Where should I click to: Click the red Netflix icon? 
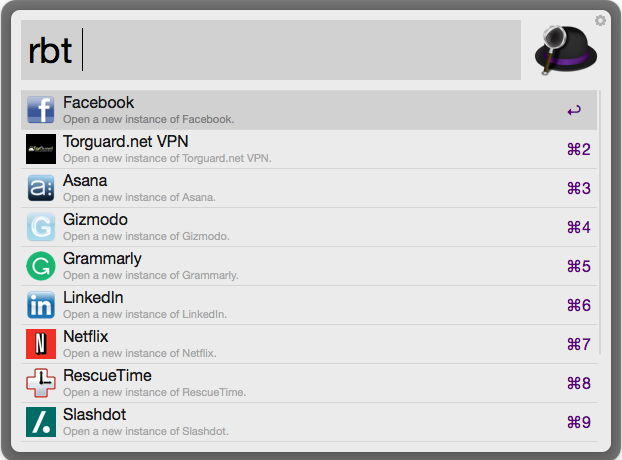[41, 344]
